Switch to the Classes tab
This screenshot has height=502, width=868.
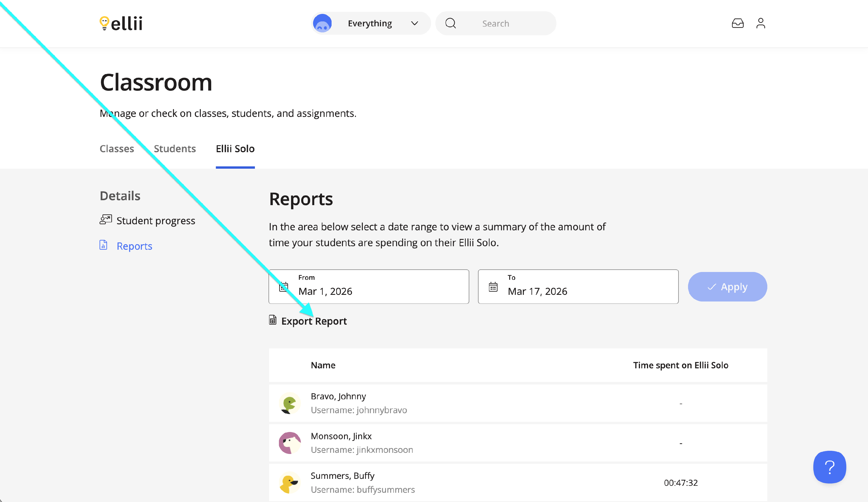tap(117, 149)
